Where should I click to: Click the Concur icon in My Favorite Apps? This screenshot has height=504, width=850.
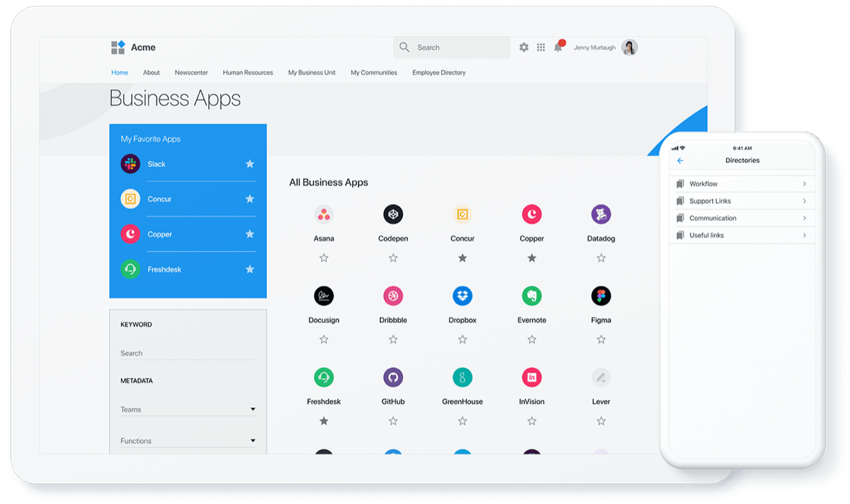pyautogui.click(x=130, y=199)
